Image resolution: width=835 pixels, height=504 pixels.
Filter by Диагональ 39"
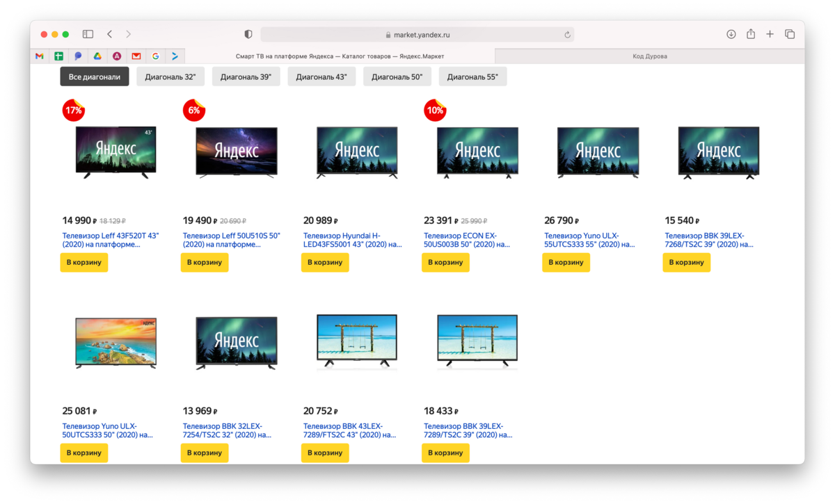coord(246,77)
